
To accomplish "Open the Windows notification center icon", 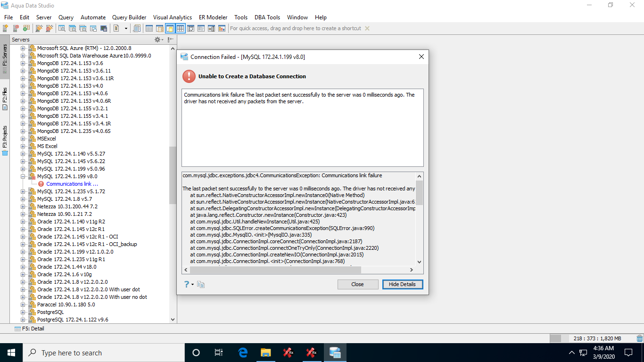I will pos(628,353).
